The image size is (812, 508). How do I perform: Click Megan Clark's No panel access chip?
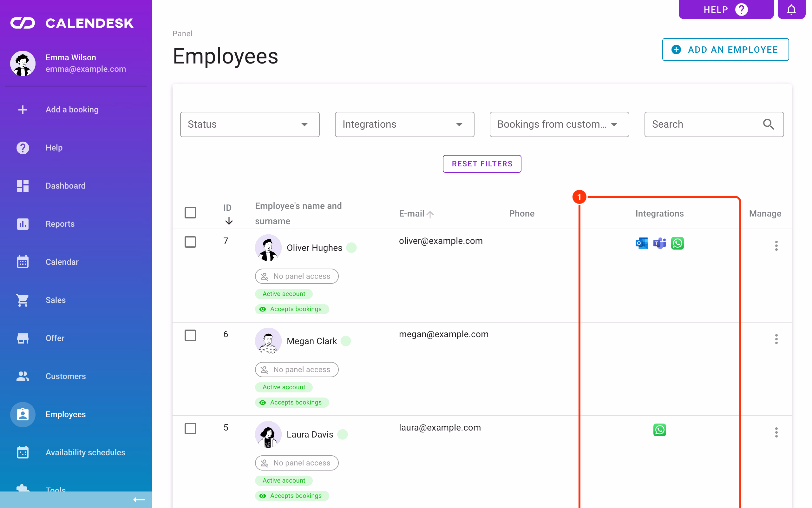pyautogui.click(x=297, y=370)
